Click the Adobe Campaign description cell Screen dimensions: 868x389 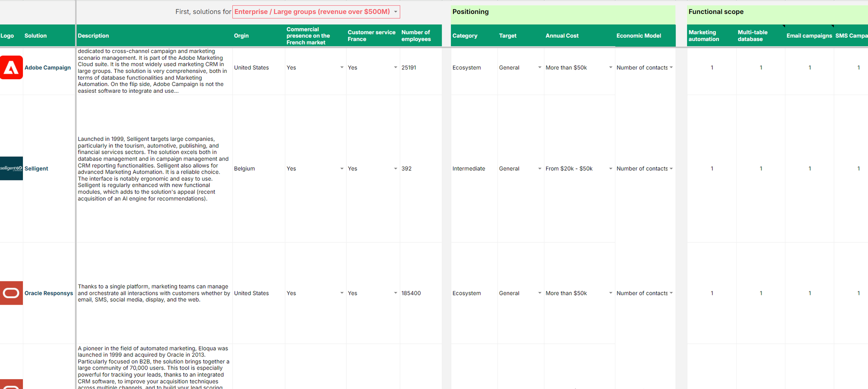point(154,71)
